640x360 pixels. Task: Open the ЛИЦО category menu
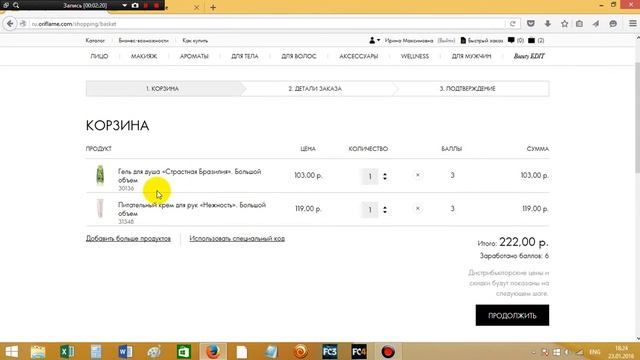point(99,56)
